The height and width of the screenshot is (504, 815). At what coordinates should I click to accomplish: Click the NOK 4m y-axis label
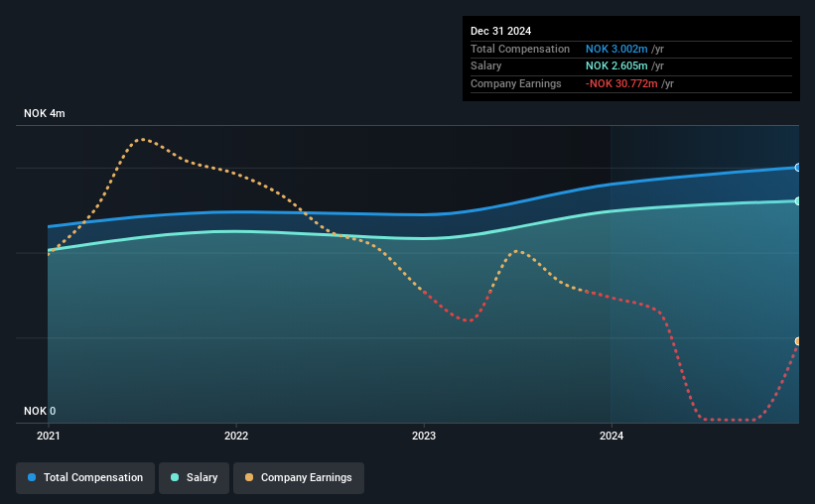tap(45, 113)
